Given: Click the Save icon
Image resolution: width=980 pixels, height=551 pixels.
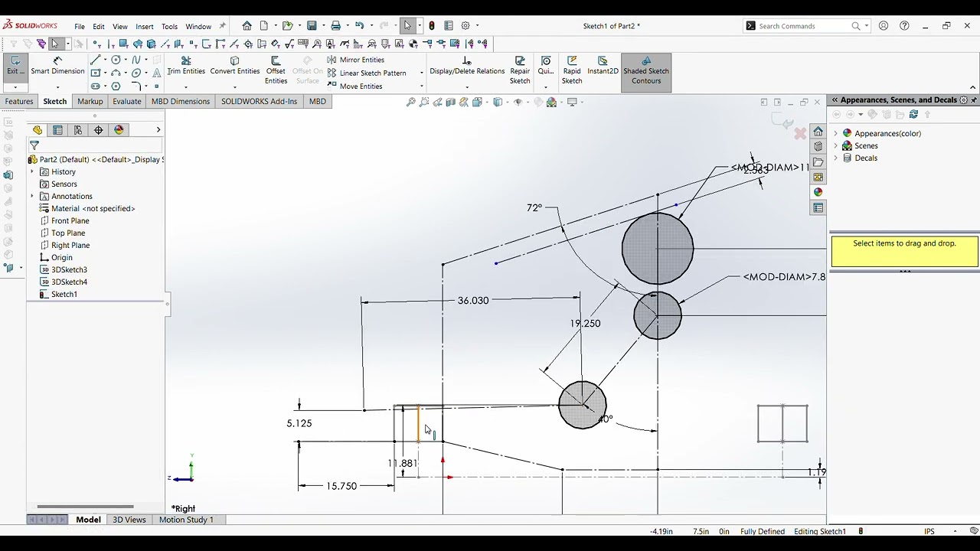Looking at the screenshot, I should pyautogui.click(x=312, y=26).
